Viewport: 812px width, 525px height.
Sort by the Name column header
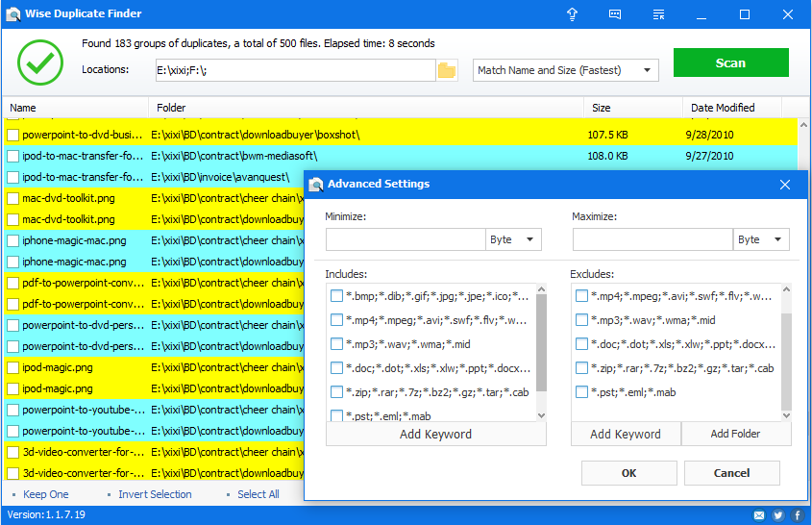pos(76,108)
